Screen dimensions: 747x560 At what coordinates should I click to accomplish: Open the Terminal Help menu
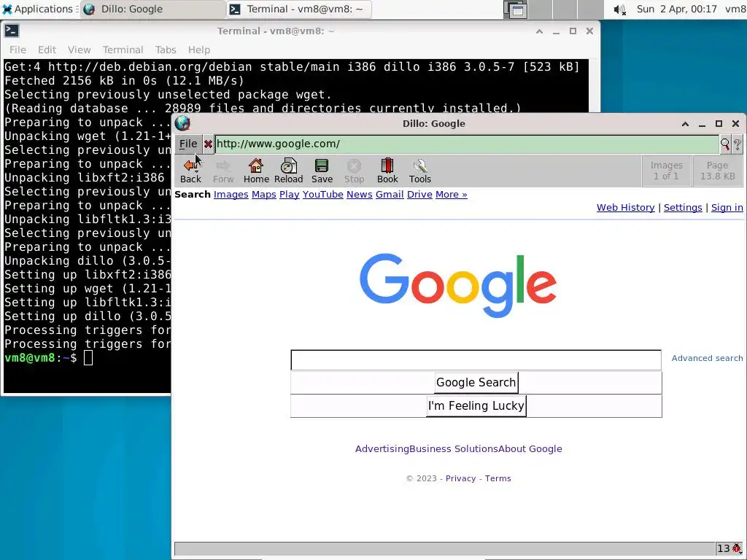pyautogui.click(x=198, y=50)
